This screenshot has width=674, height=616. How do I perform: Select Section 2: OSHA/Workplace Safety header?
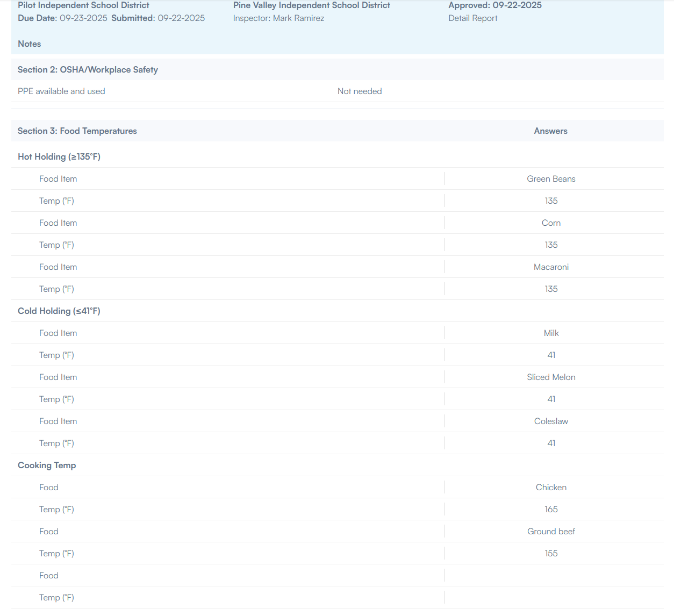88,70
